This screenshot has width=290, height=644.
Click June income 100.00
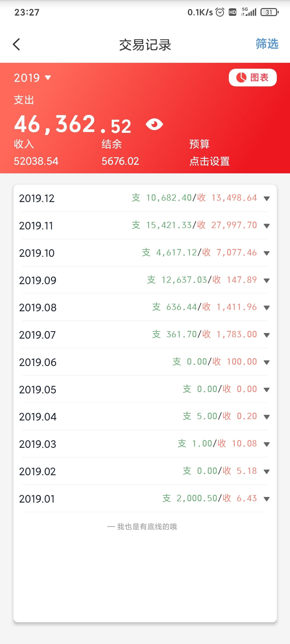point(242,362)
